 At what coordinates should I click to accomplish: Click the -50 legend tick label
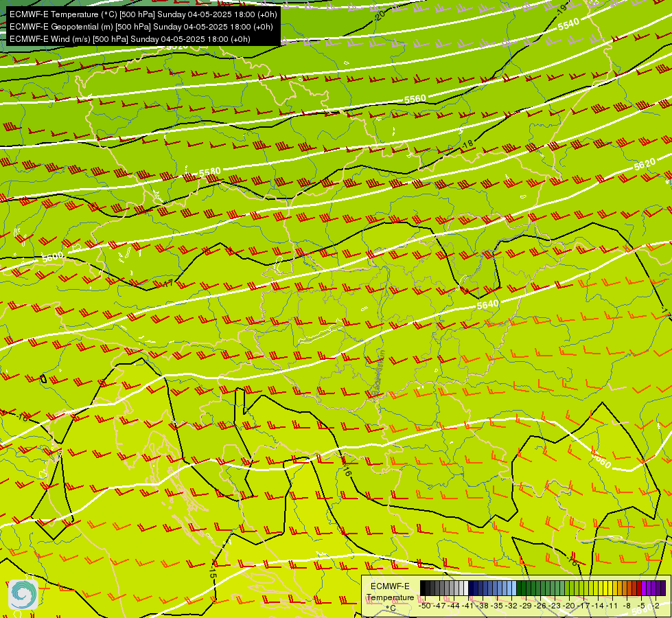[425, 606]
